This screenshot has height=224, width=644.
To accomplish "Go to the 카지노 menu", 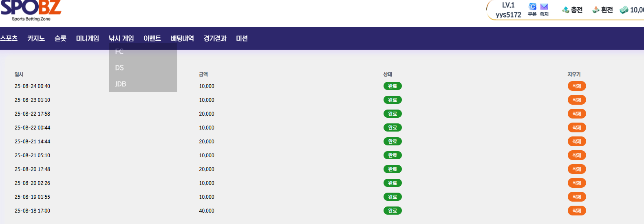I will (x=36, y=38).
